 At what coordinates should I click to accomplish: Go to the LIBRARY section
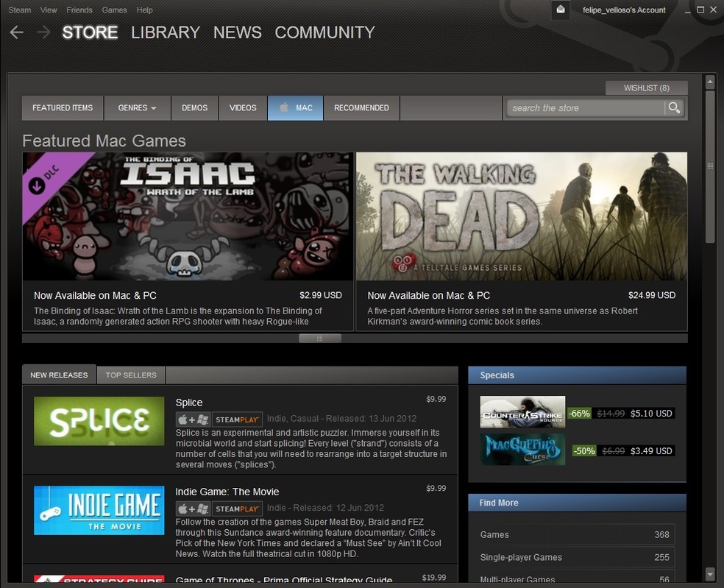pyautogui.click(x=166, y=32)
